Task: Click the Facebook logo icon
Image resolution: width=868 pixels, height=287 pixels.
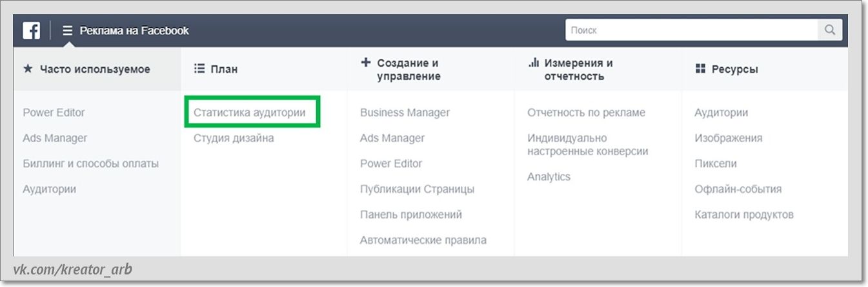Action: click(x=32, y=30)
